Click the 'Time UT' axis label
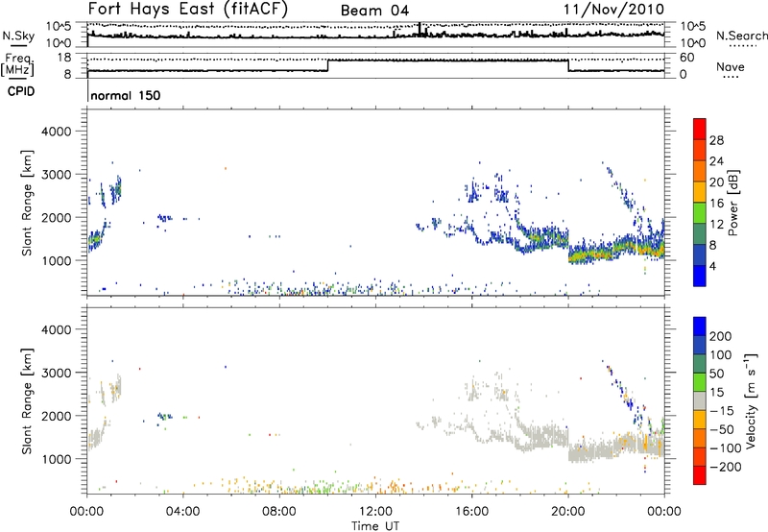 point(375,526)
